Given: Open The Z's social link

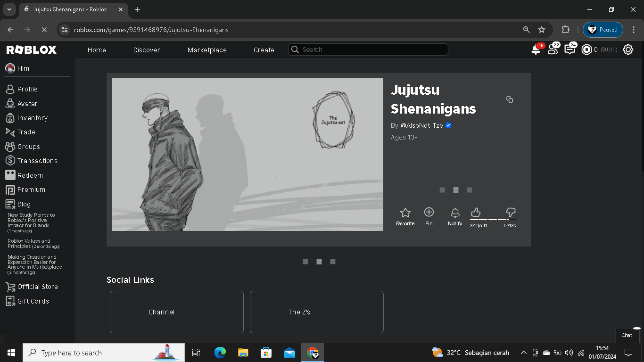Looking at the screenshot, I should pos(317,312).
